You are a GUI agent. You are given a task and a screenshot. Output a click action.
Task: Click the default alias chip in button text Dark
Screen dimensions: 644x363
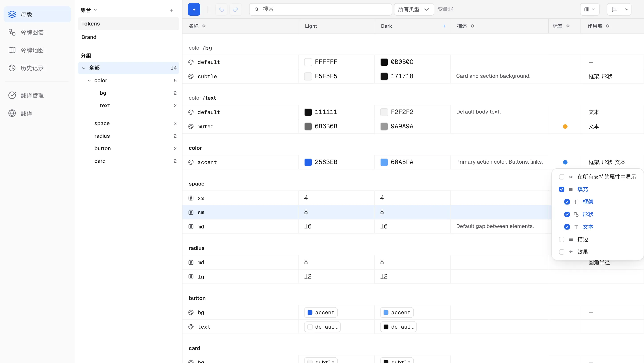[x=398, y=327]
